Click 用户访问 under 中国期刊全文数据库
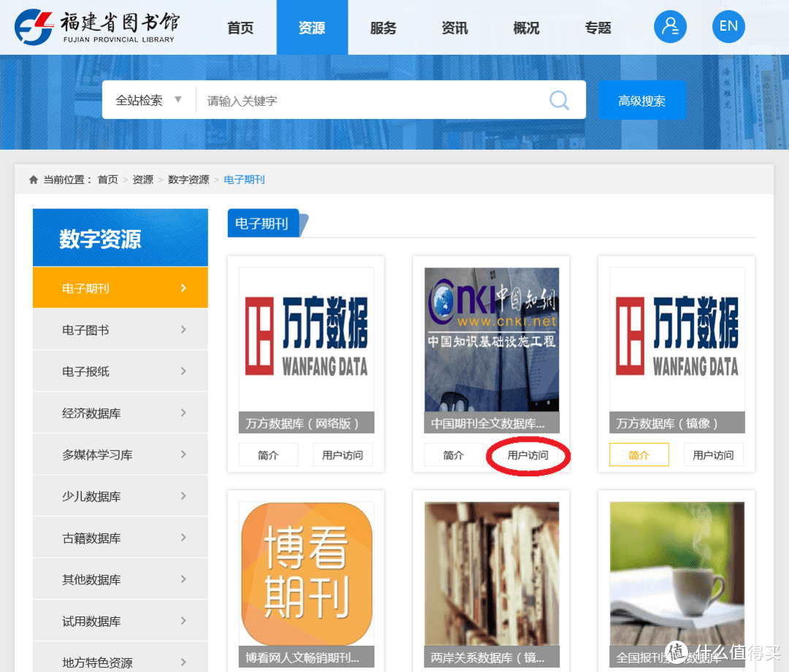This screenshot has height=672, width=789. [x=528, y=455]
